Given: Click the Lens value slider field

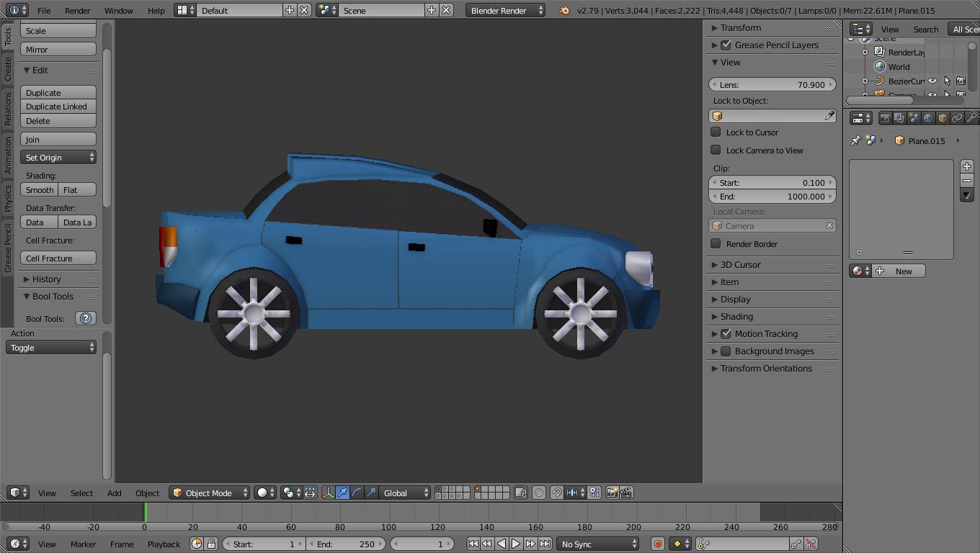Looking at the screenshot, I should [772, 84].
